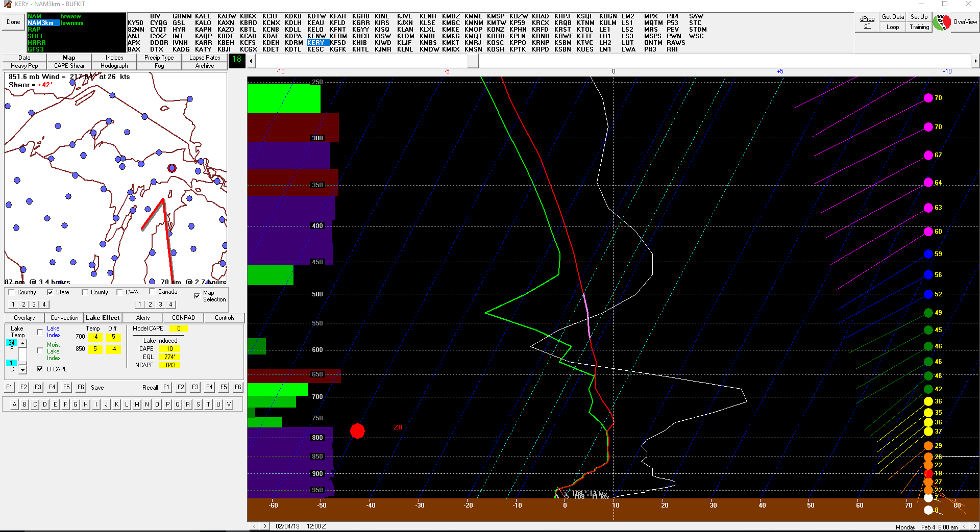Screen dimensions: 980x532
Task: Choose station KDTW in the site list
Action: coord(316,16)
